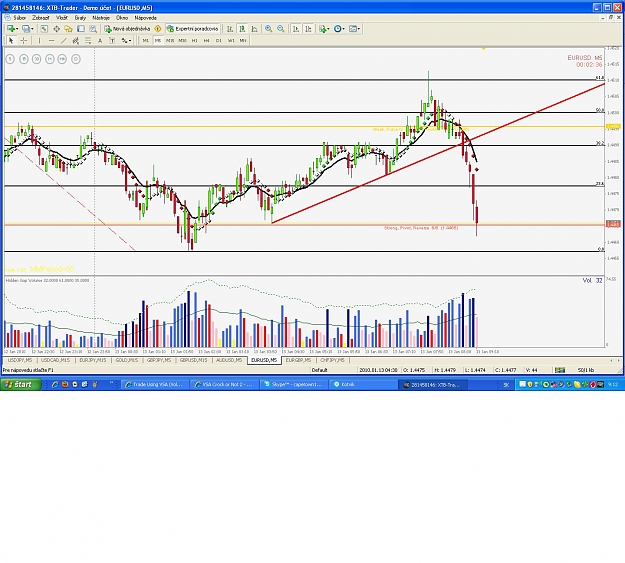Open the Súbor menu
The height and width of the screenshot is (563, 625).
pos(20,18)
